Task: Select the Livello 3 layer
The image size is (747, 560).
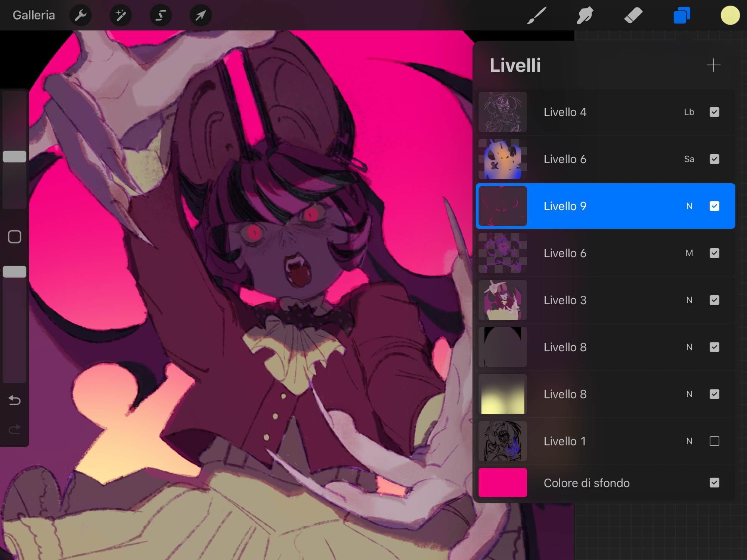Action: [x=565, y=300]
